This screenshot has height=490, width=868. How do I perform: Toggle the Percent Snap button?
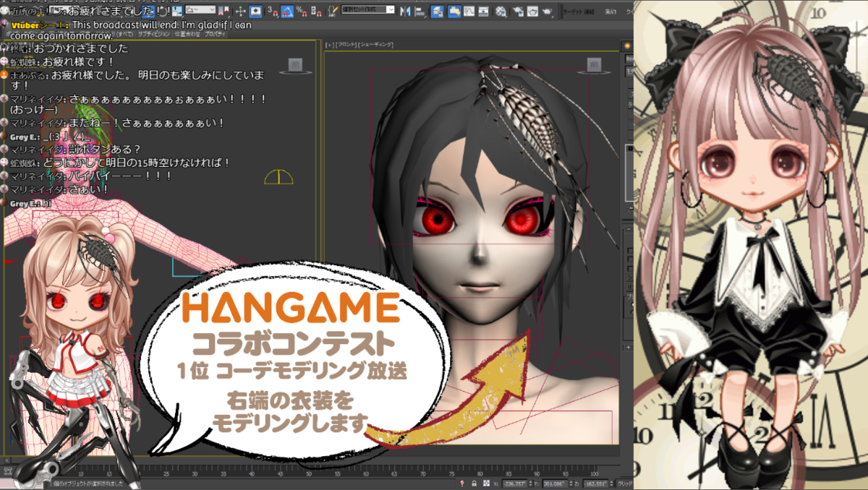pyautogui.click(x=302, y=12)
